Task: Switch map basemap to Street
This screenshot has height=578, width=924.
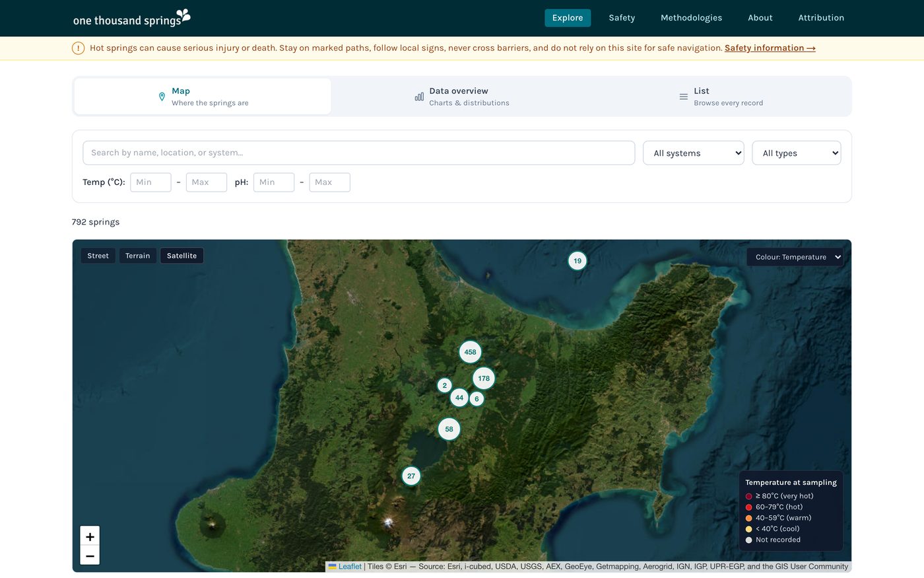Action: click(98, 256)
